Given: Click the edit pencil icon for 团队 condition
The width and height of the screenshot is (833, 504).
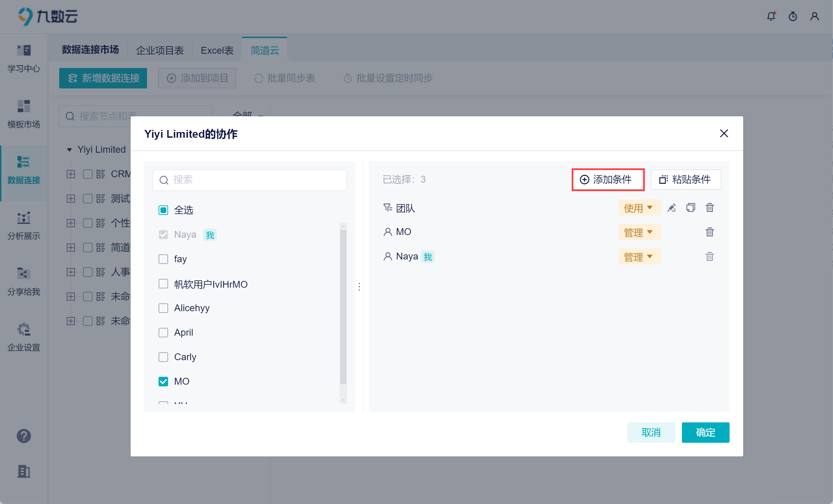Looking at the screenshot, I should click(672, 208).
